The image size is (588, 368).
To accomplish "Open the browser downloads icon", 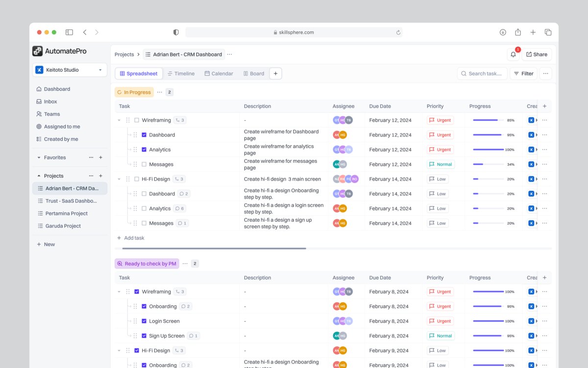I will (503, 32).
